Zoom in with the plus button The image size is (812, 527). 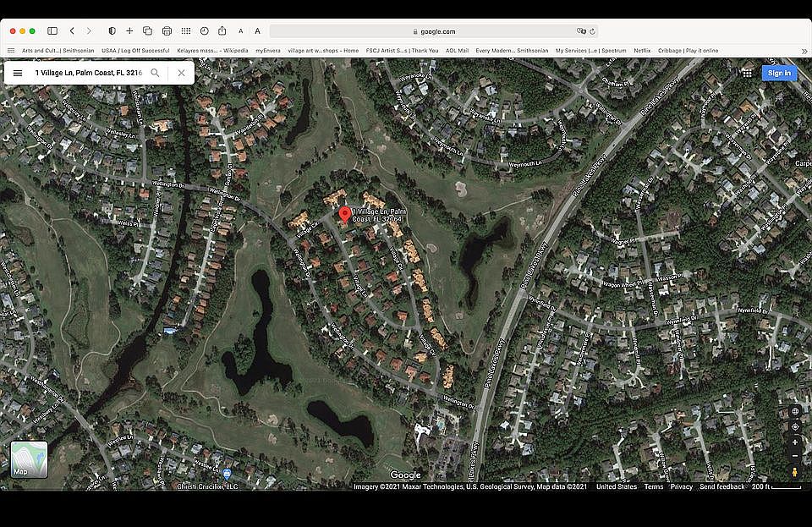pyautogui.click(x=795, y=442)
